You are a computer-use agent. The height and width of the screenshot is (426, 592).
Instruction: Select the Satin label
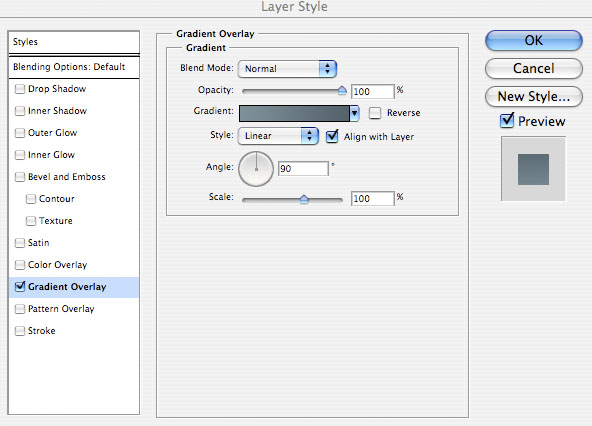(x=39, y=243)
